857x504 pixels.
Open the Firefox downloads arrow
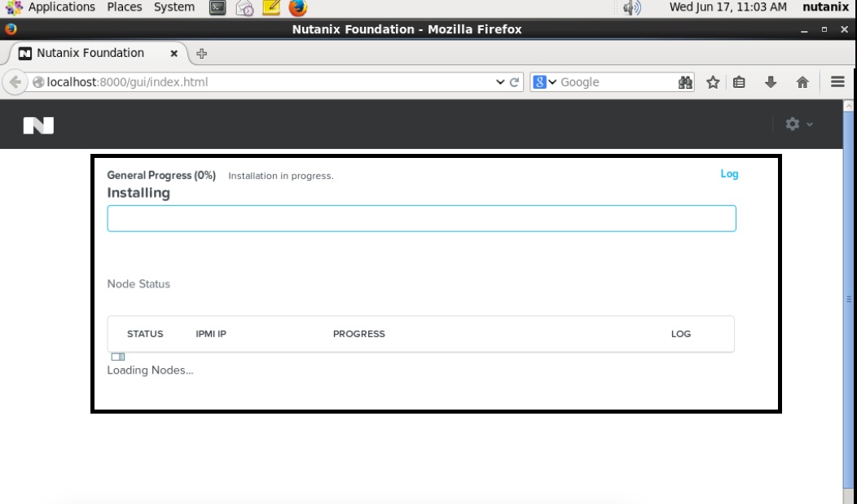[x=771, y=82]
